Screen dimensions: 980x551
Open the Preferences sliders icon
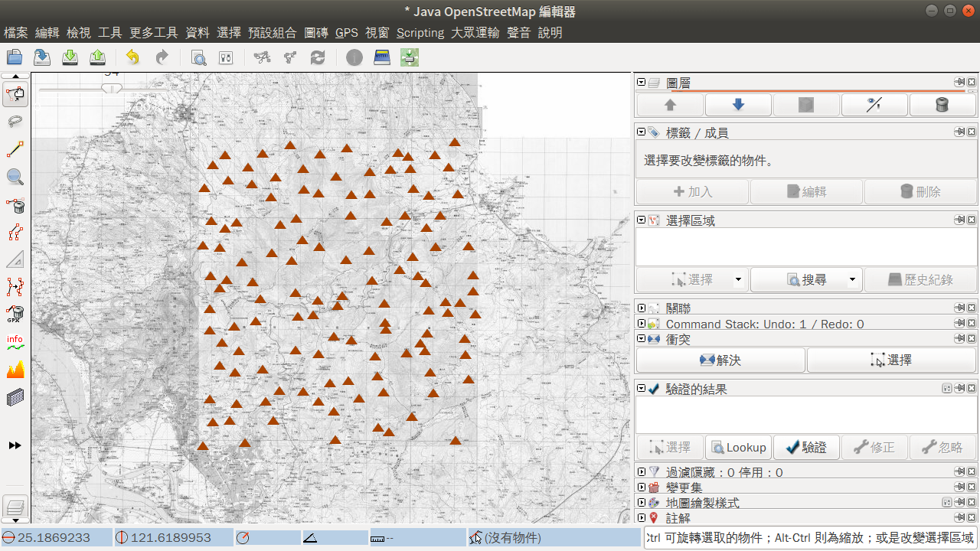(226, 57)
